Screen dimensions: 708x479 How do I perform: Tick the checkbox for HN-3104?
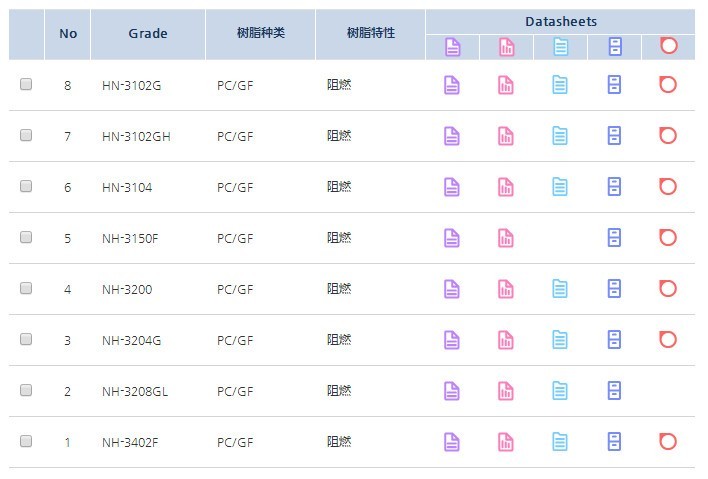(x=26, y=186)
